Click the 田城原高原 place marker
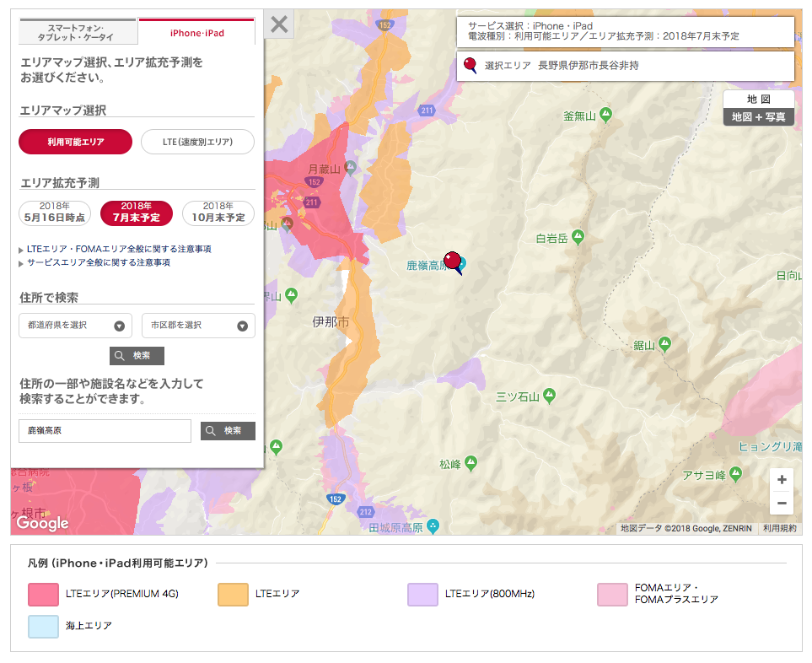Screen dimensions: 812x663 (433, 527)
